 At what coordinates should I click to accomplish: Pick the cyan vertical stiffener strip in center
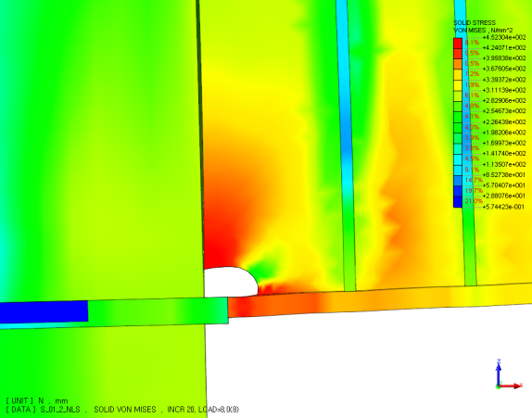pyautogui.click(x=346, y=135)
